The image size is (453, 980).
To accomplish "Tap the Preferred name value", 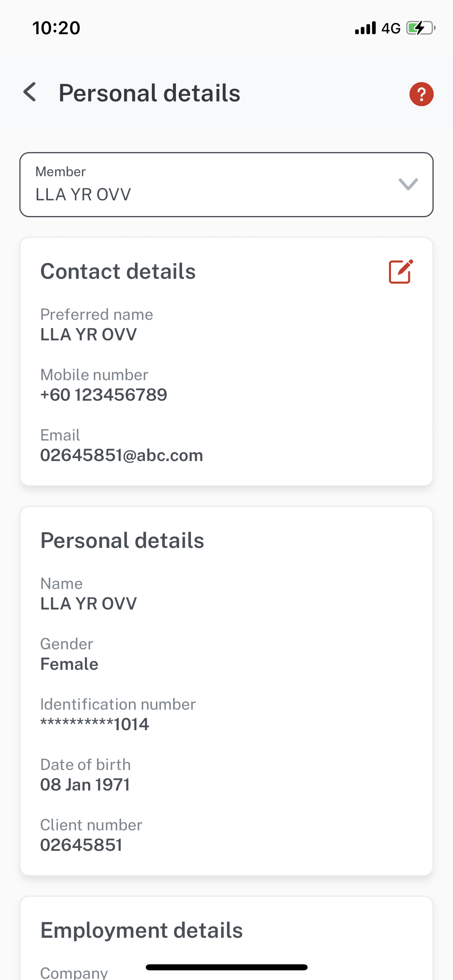I will point(89,335).
